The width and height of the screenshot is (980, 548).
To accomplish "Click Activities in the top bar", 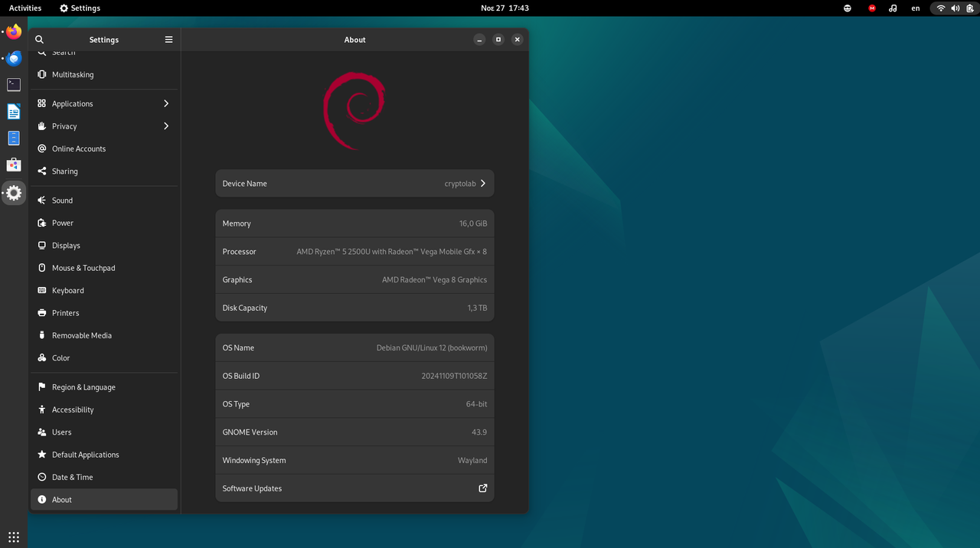I will [25, 8].
